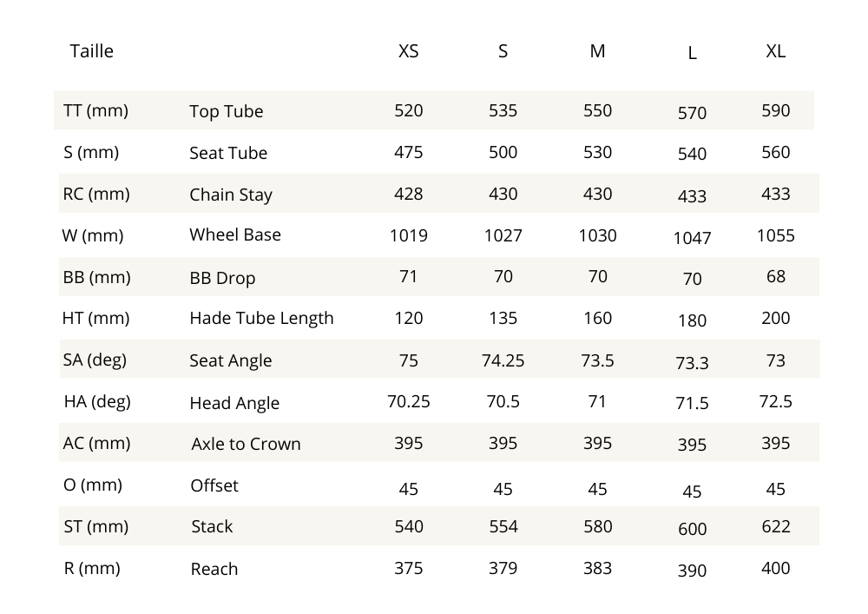The height and width of the screenshot is (614, 868).
Task: Click the "Axle to Crown" label
Action: (246, 444)
